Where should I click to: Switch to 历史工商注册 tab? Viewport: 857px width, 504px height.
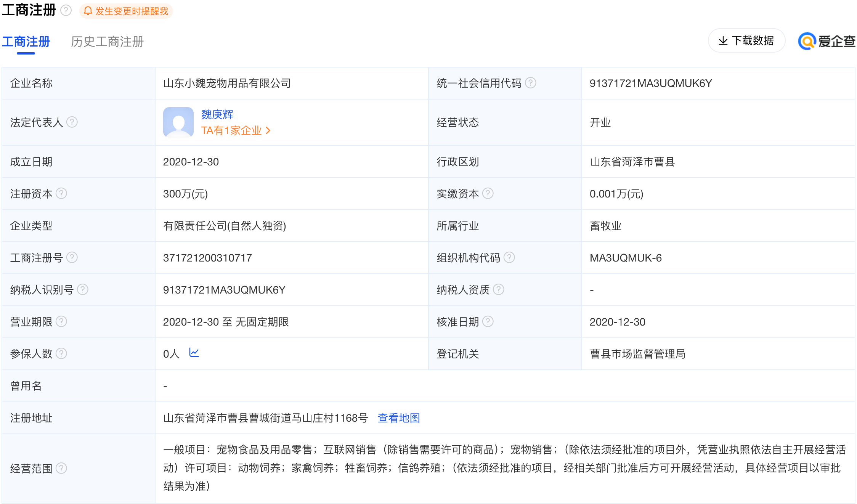107,42
